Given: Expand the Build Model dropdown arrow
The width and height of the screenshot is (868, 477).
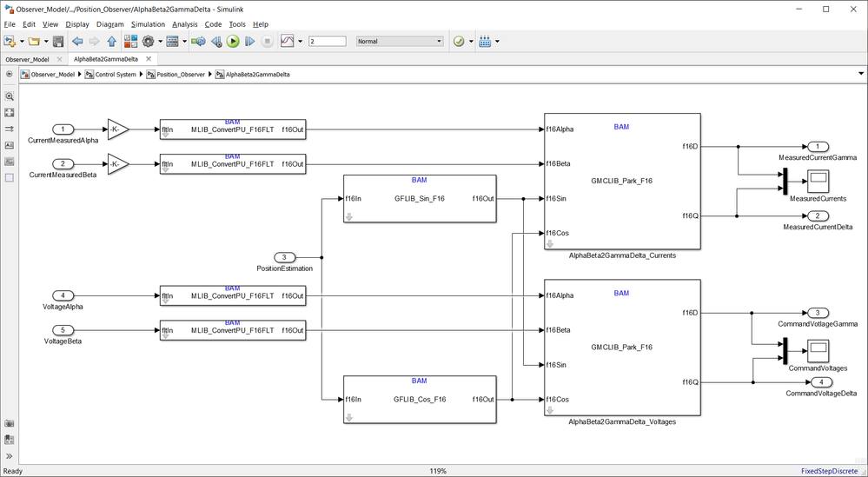Looking at the screenshot, I should point(497,41).
